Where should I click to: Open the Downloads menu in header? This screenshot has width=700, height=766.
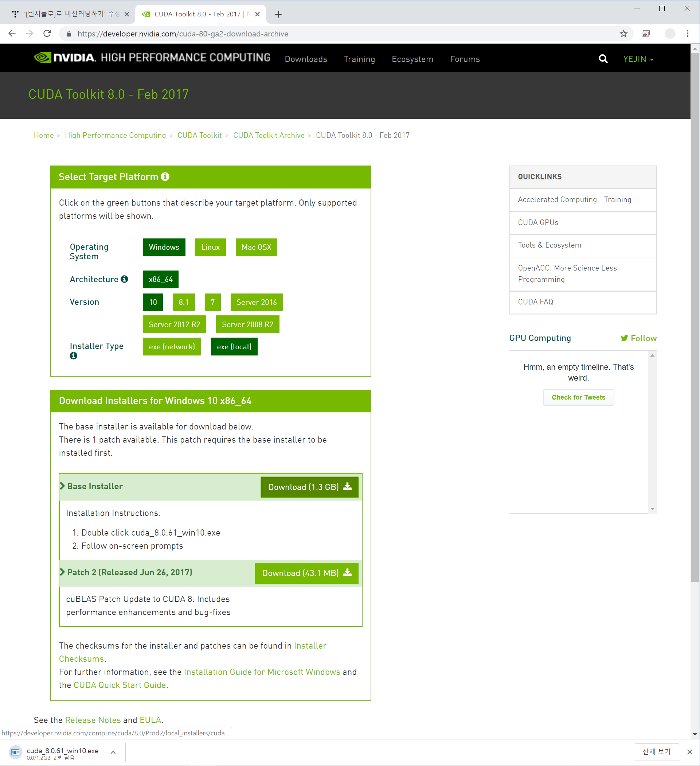[x=306, y=59]
